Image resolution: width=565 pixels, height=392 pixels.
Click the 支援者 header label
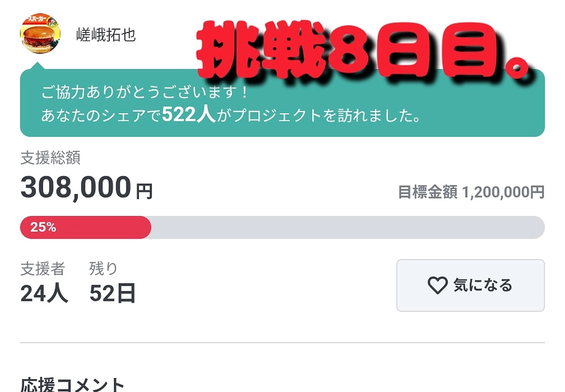[44, 268]
